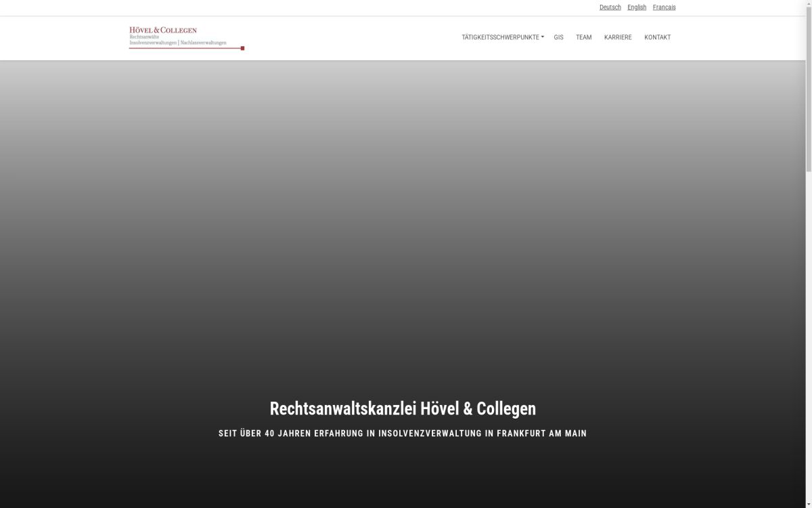Click the hero subtitle about Insolvenzverwaltung
Viewport: 812px width, 508px height.
pos(403,433)
